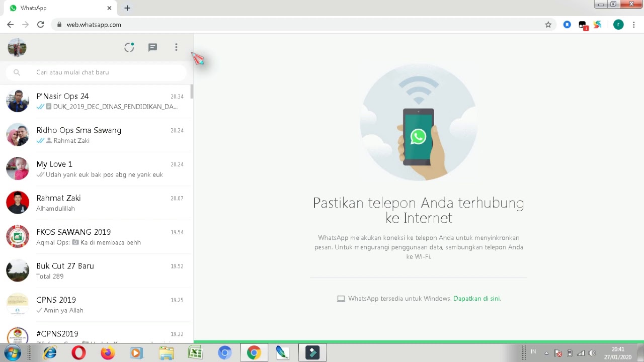The width and height of the screenshot is (644, 362).
Task: Switch to Google Chrome taskbar button
Action: tap(254, 353)
